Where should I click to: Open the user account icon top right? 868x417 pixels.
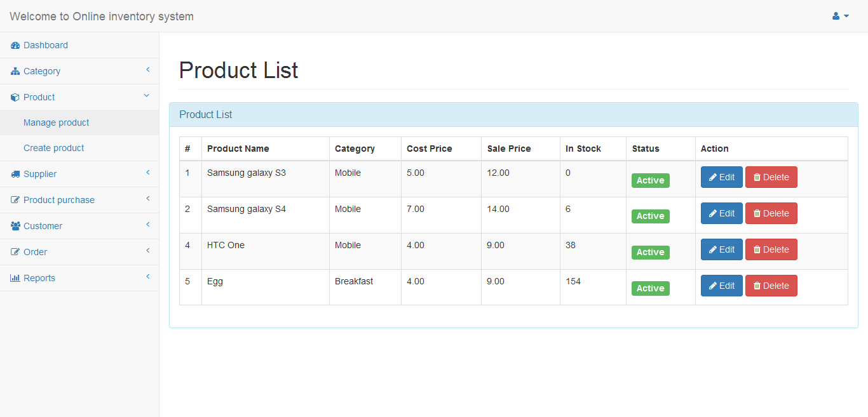pos(836,16)
